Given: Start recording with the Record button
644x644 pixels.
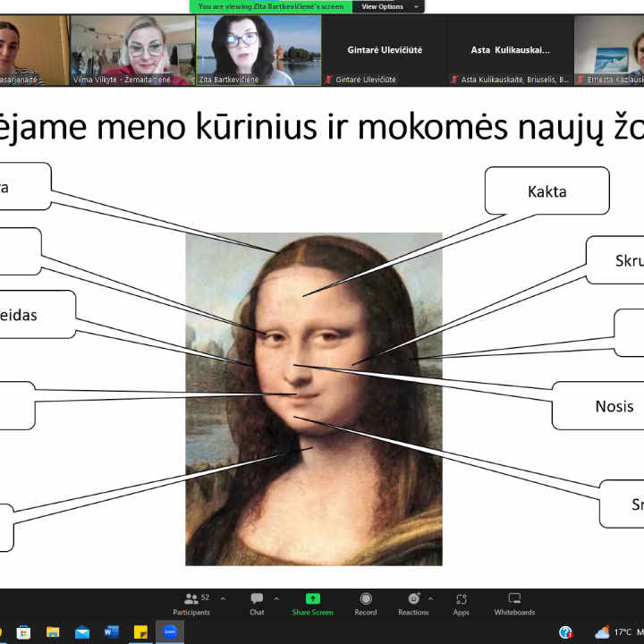Looking at the screenshot, I should (366, 604).
